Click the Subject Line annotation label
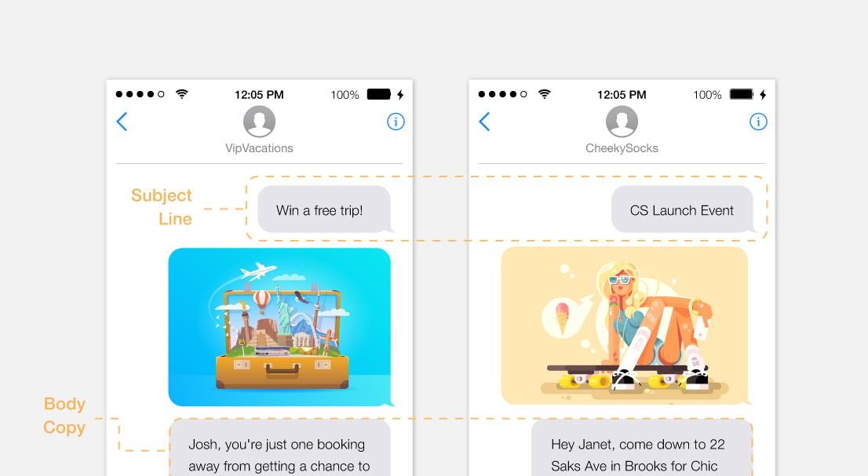Viewport: 868px width, 476px height. point(162,207)
